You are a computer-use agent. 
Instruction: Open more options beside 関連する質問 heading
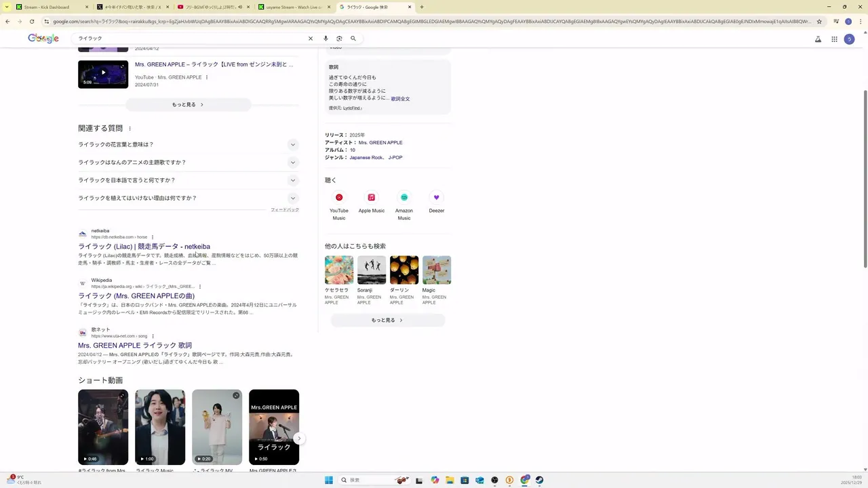point(130,129)
